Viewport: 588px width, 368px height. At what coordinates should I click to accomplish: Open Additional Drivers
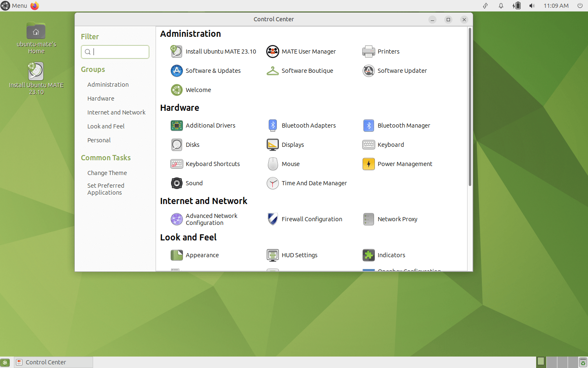[203, 126]
